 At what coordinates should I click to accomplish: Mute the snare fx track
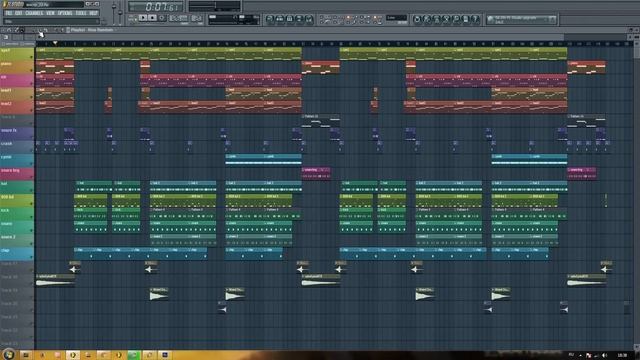coord(31,137)
